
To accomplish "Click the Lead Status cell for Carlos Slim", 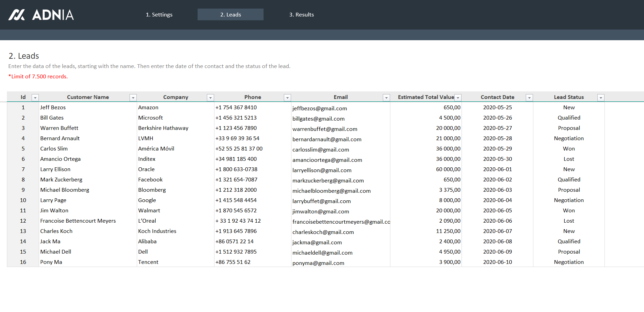I will [569, 149].
